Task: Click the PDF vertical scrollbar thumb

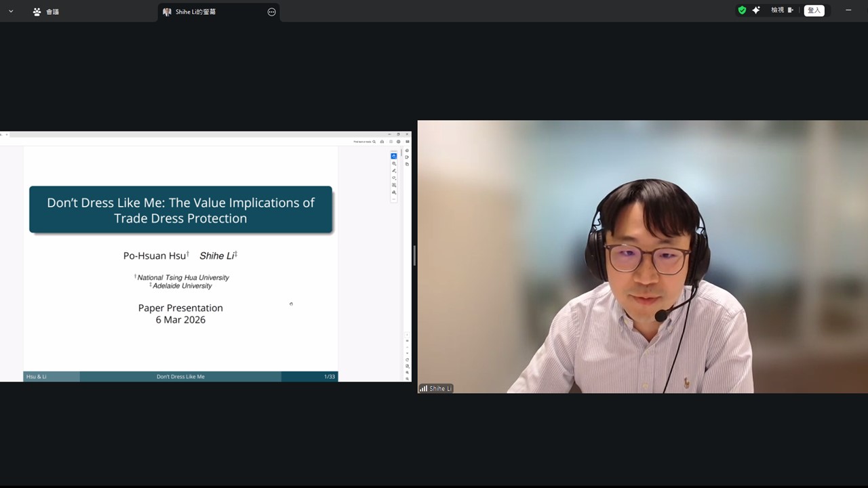Action: pyautogui.click(x=401, y=155)
